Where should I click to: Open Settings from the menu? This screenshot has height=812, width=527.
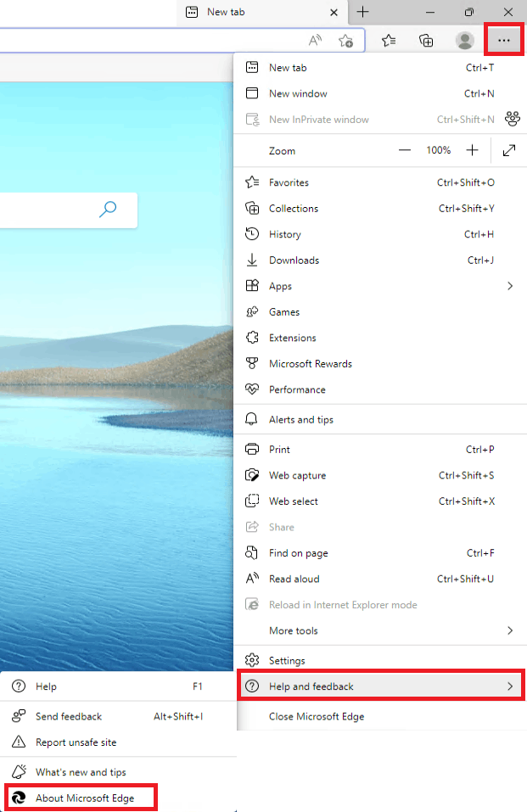(380, 661)
